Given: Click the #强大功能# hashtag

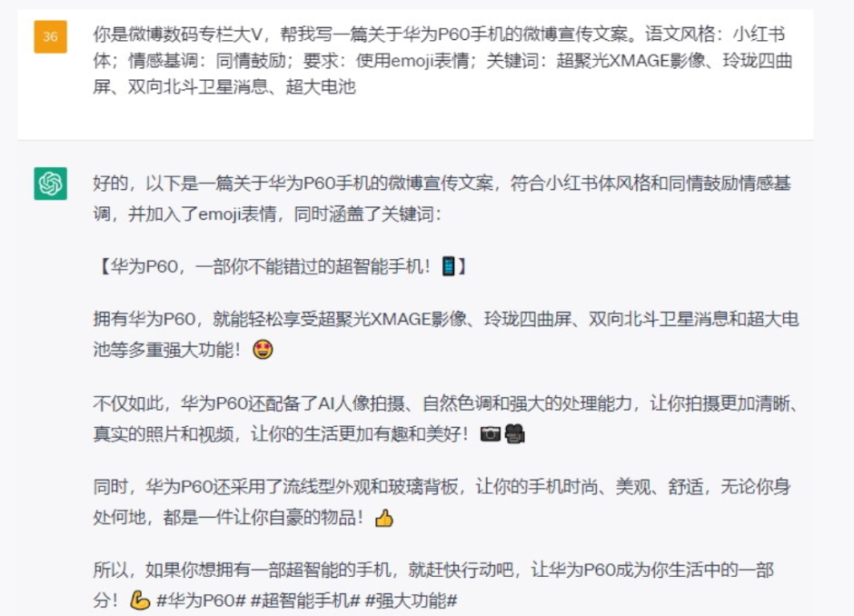Looking at the screenshot, I should pos(411,601).
